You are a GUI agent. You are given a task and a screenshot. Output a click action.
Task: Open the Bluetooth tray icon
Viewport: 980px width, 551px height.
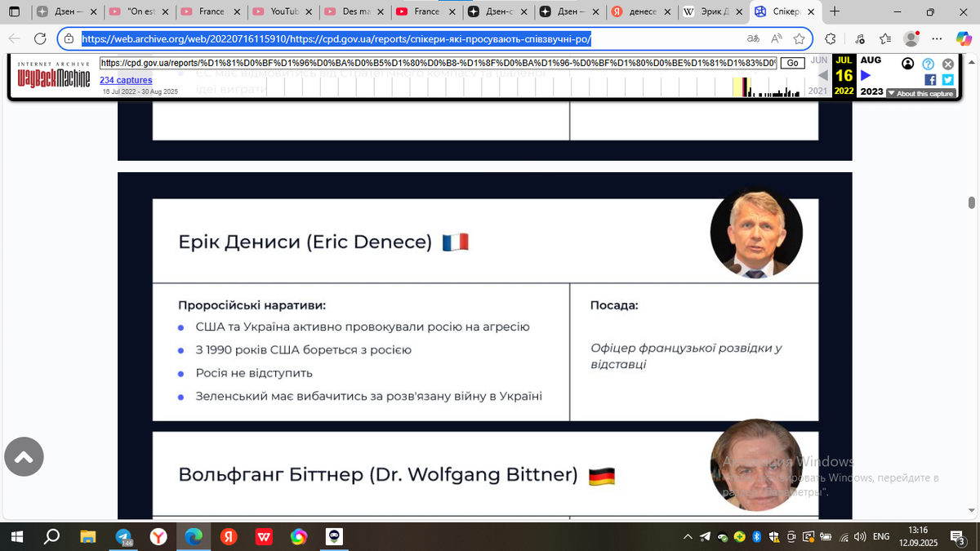coord(756,536)
